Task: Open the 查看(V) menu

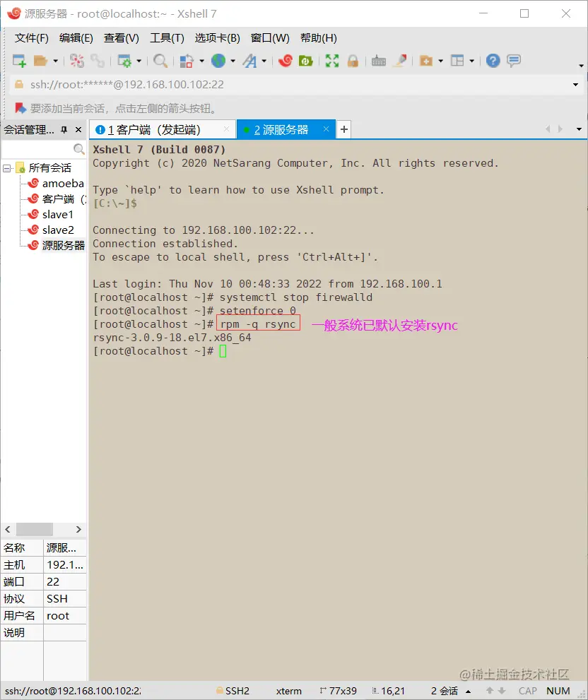Action: point(121,38)
